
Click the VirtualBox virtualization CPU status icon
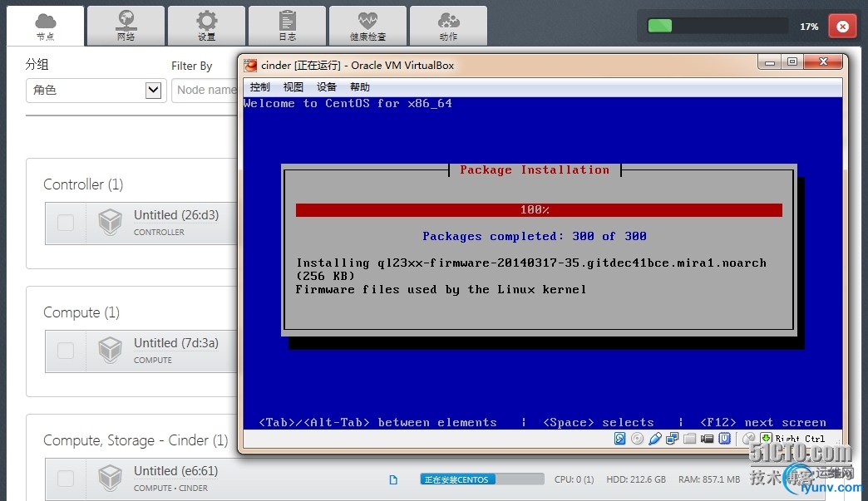click(x=725, y=439)
